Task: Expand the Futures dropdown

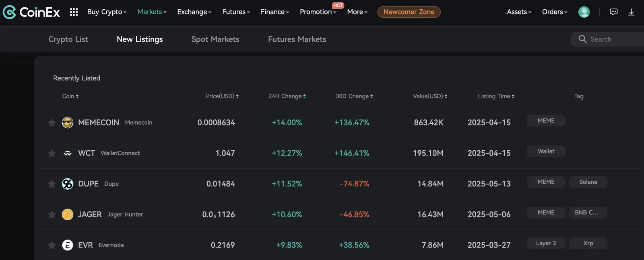Action: (236, 12)
